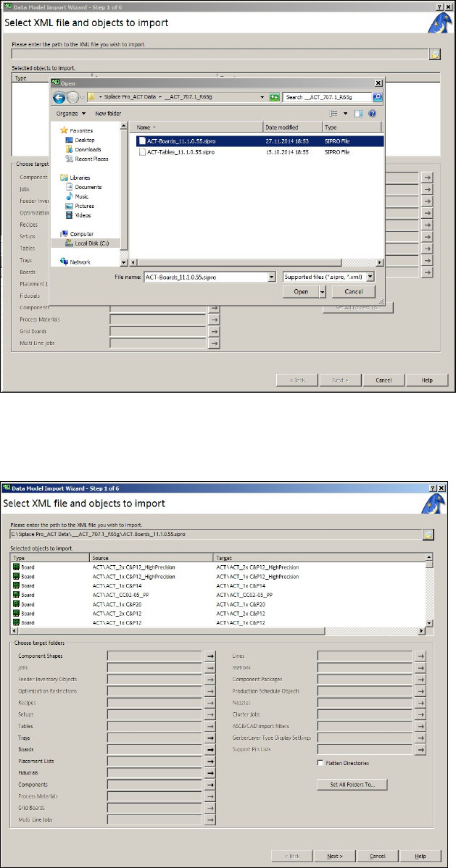This screenshot has height=868, width=456.
Task: Click the Set All Folders To... button beside Components
Action: tap(352, 785)
